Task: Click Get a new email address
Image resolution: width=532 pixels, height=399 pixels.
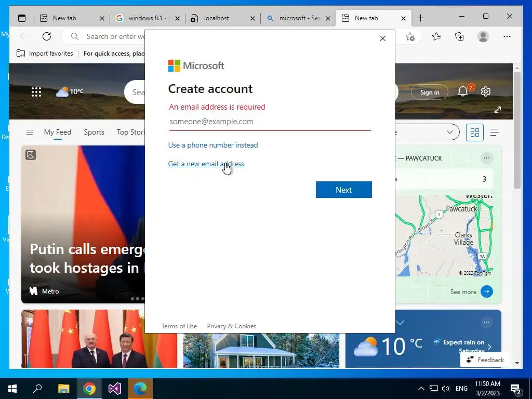Action: (x=206, y=164)
